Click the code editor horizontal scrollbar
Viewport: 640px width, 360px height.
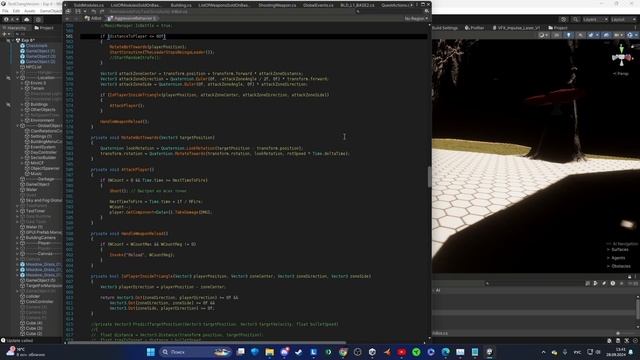(207, 342)
